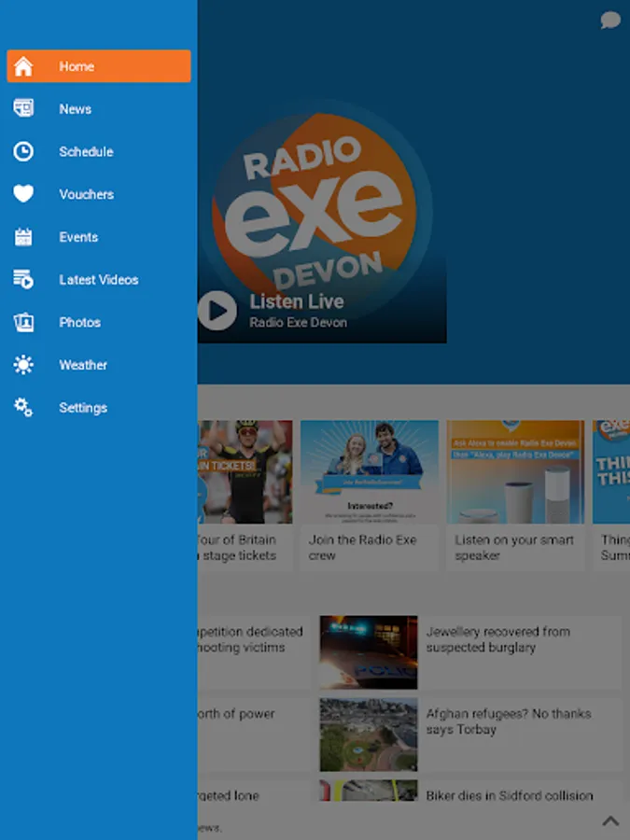Image resolution: width=630 pixels, height=840 pixels.
Task: Open the shooting victims petition story
Action: (250, 639)
